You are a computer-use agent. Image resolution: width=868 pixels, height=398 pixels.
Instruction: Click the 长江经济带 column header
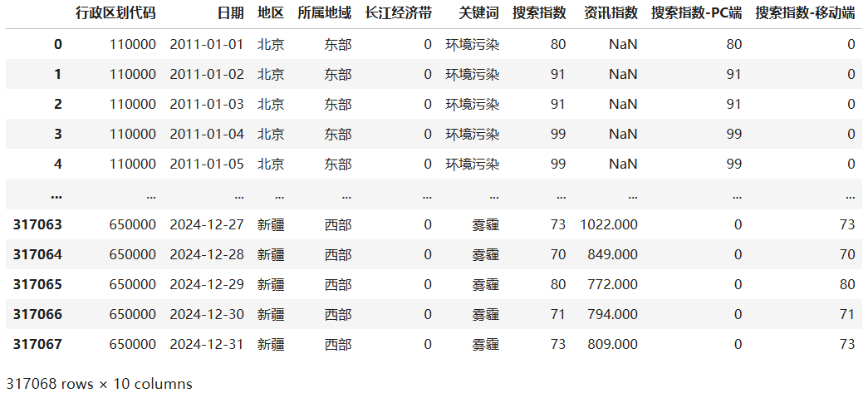pos(398,13)
